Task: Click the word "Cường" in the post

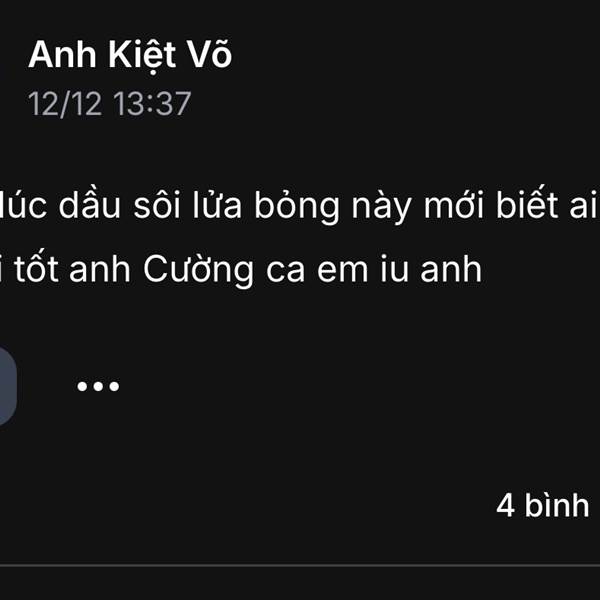Action: click(198, 270)
